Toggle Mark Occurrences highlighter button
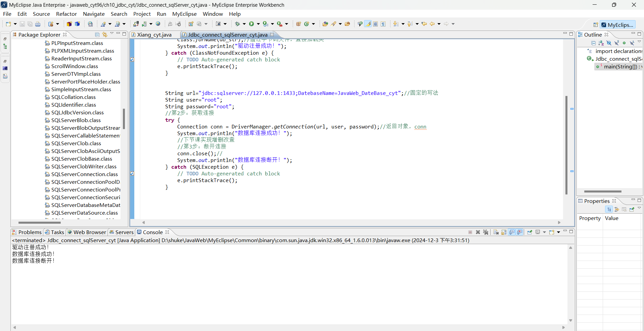The width and height of the screenshot is (644, 331). click(368, 24)
